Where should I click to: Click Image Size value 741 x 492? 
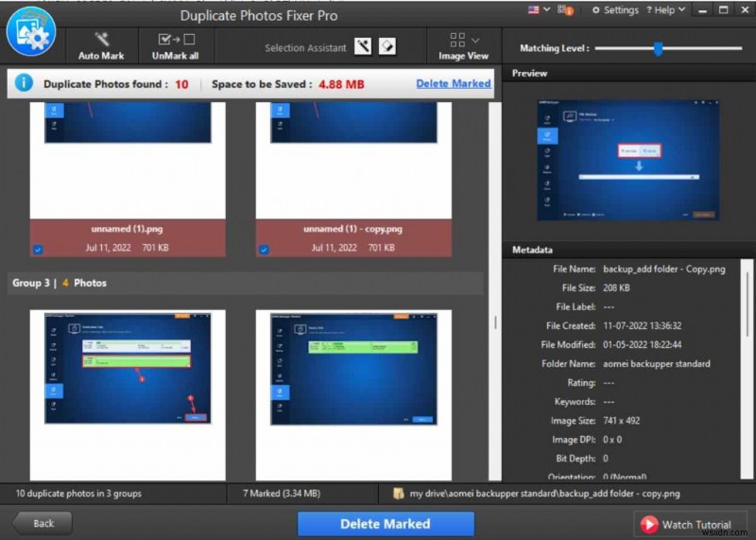pos(621,420)
